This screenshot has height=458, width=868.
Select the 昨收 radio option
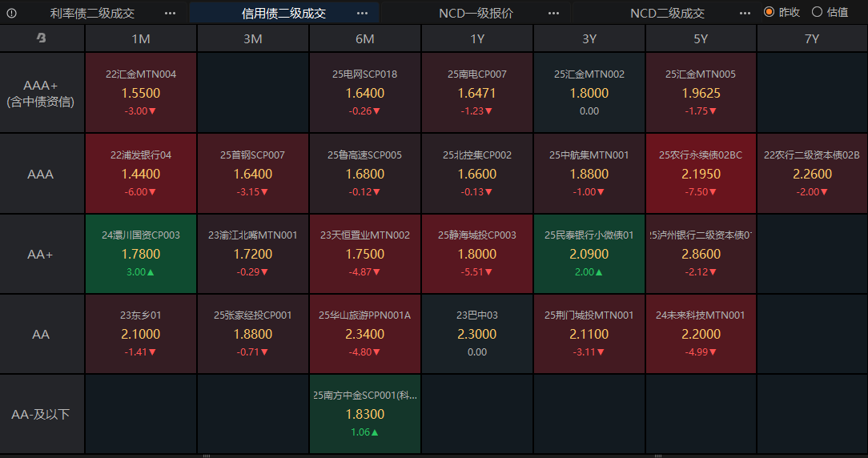coord(770,12)
